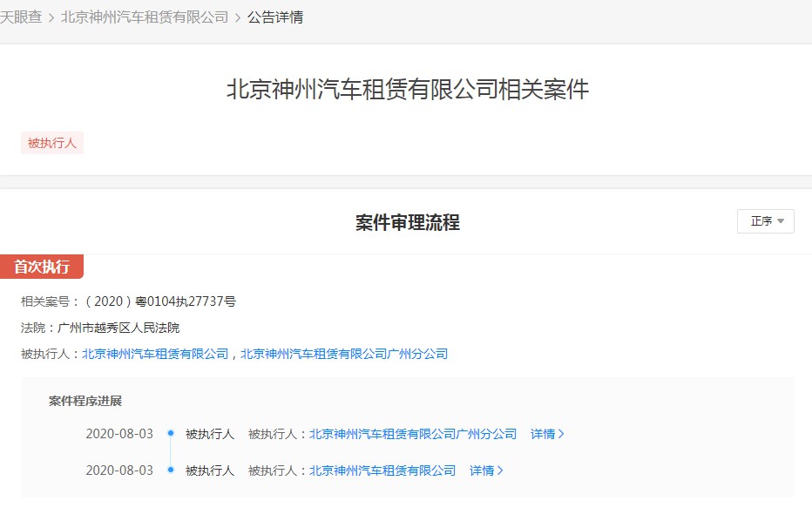
Task: Go to 北京神州汽车租赁有限公司 breadcrumb link
Action: [145, 17]
